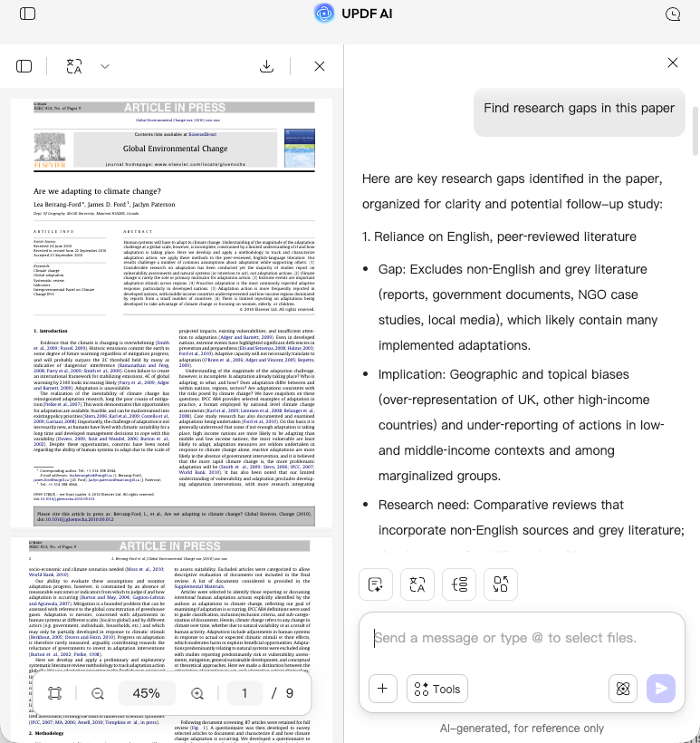
Task: Click the 45% zoom level field
Action: pos(147,693)
